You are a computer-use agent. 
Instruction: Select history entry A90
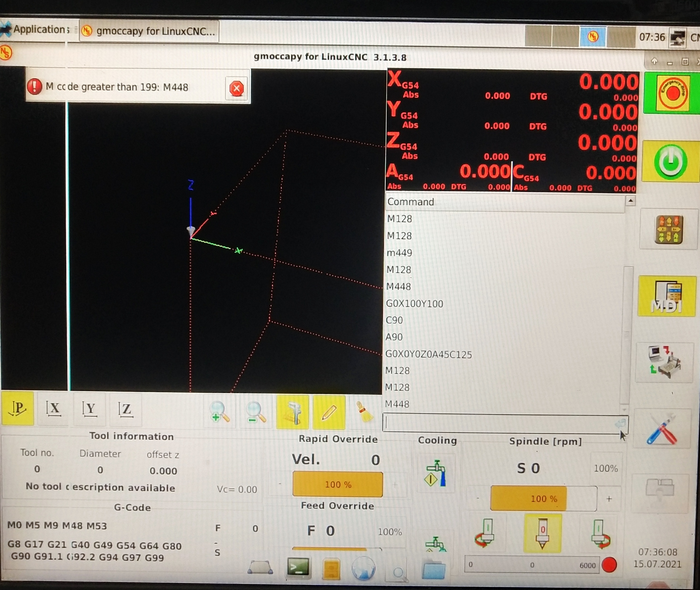394,337
